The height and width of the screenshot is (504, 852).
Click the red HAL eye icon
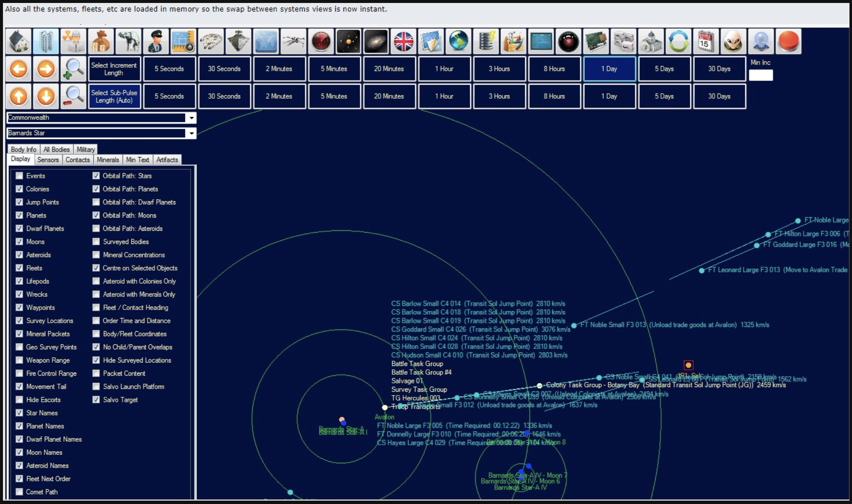(x=568, y=42)
